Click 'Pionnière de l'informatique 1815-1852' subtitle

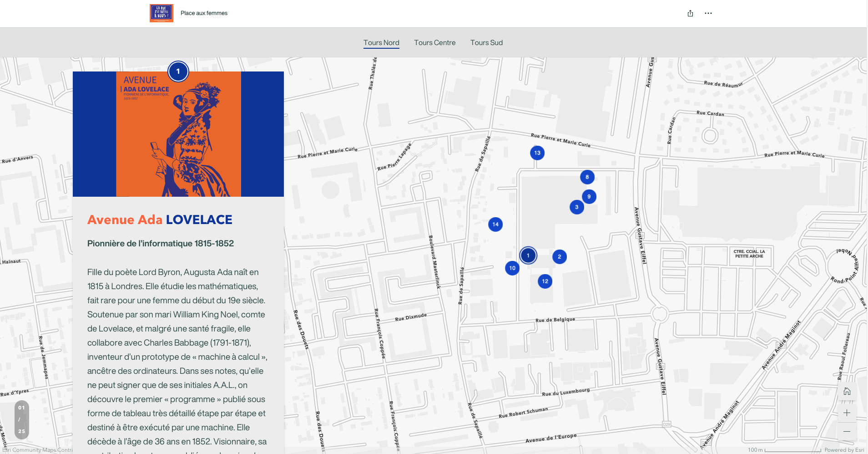pyautogui.click(x=161, y=243)
